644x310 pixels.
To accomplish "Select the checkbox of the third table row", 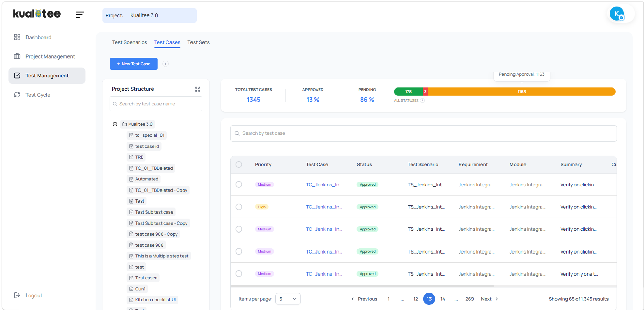I will (x=239, y=229).
